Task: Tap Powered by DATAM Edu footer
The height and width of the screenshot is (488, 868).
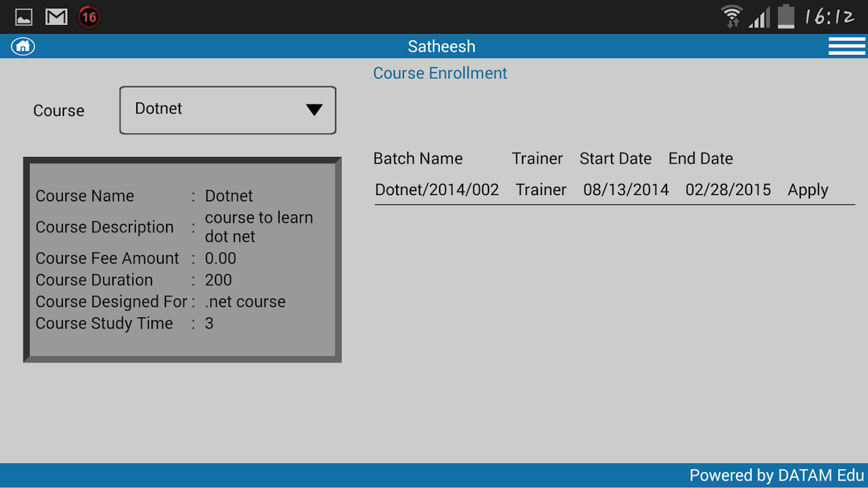Action: (x=777, y=475)
